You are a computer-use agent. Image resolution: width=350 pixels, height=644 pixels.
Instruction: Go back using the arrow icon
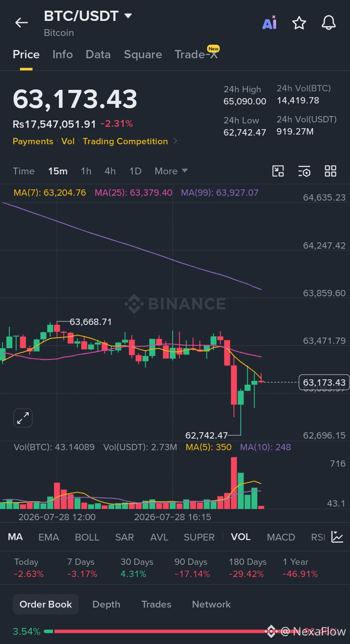(x=21, y=22)
